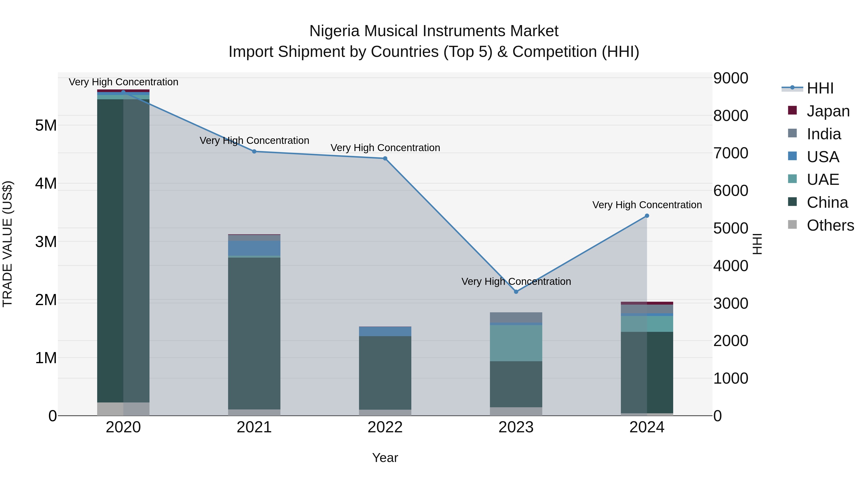Click the USA blue legend swatch
Image resolution: width=868 pixels, height=488 pixels.
coord(792,156)
